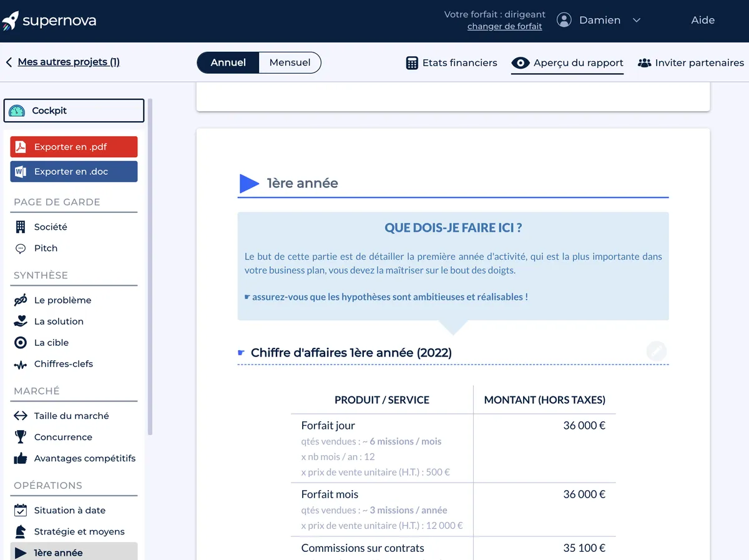Click the Avantages compétitifs thumbs-up icon
749x560 pixels.
click(x=21, y=458)
